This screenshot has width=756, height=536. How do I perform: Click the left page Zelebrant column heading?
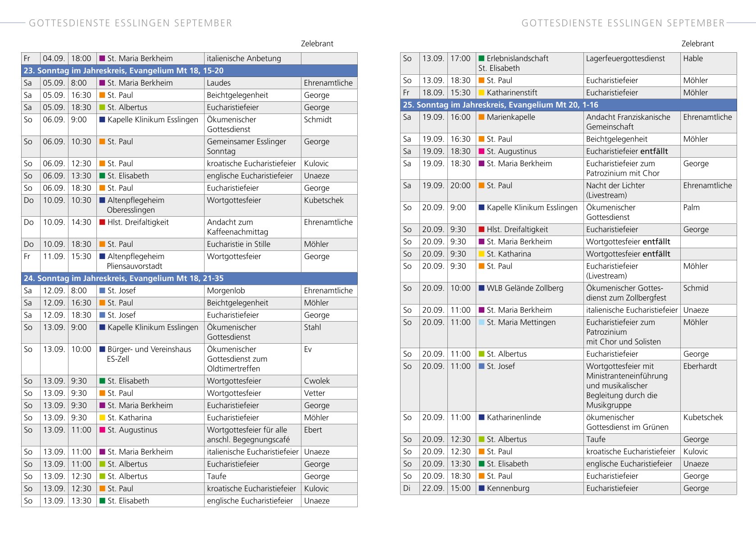click(x=317, y=44)
